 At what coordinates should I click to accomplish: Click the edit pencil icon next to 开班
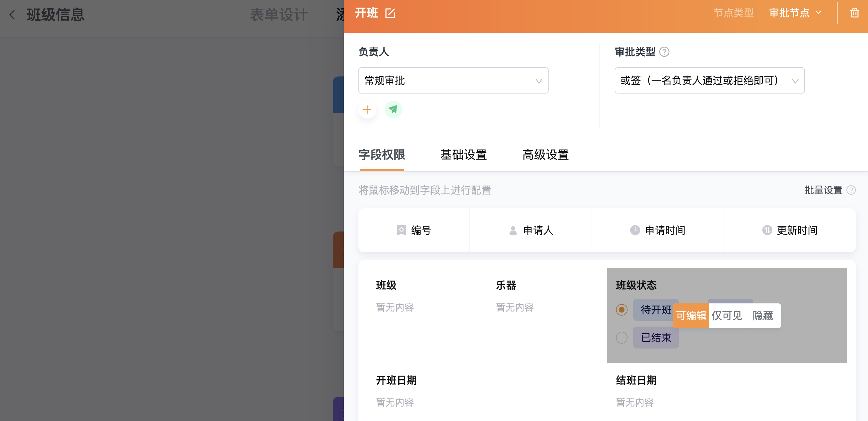pos(390,13)
